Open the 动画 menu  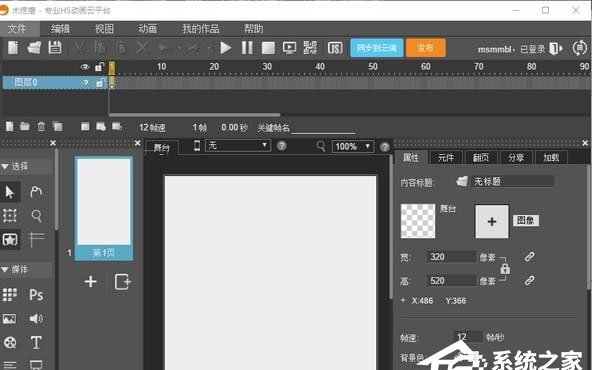148,29
